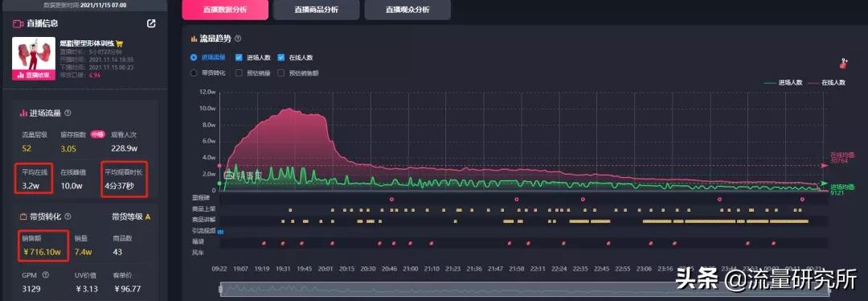
Task: Click the first 福袋 marker near 19:19
Action: (x=264, y=243)
